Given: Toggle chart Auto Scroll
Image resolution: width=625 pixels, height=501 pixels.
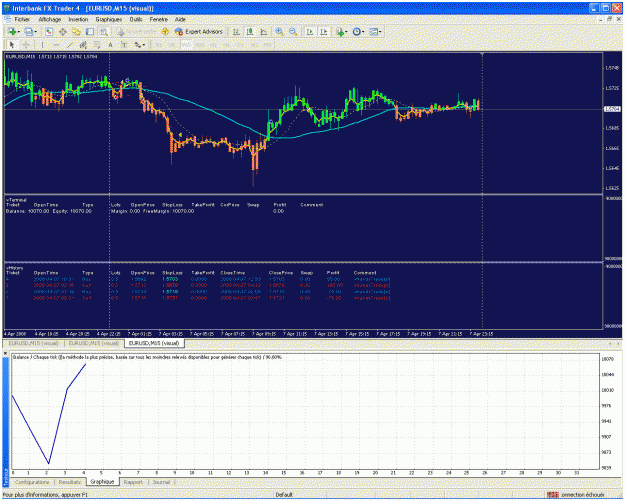Looking at the screenshot, I should [310, 31].
